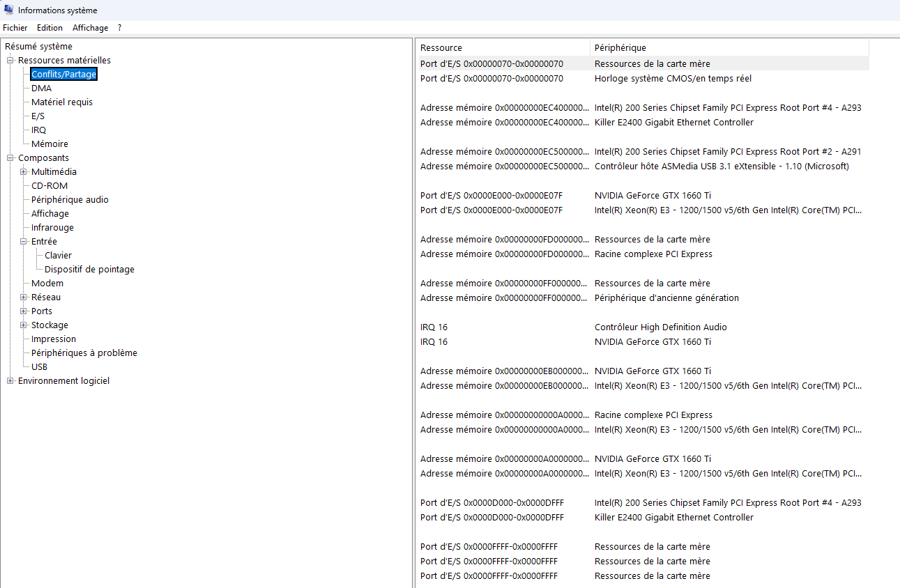900x588 pixels.
Task: Select the IRQ tree item
Action: point(38,130)
